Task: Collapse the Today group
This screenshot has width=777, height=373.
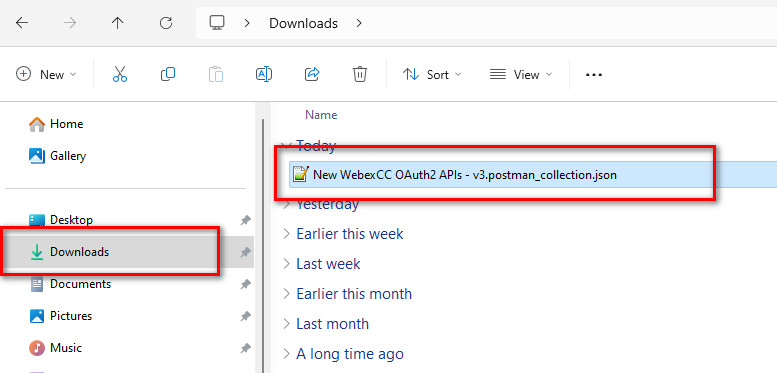Action: (285, 146)
